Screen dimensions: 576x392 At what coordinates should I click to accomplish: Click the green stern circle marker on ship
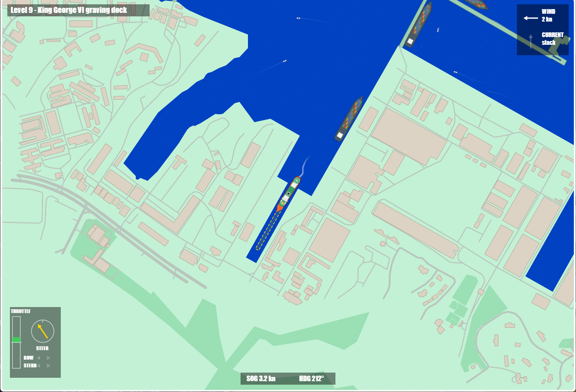pos(297,180)
